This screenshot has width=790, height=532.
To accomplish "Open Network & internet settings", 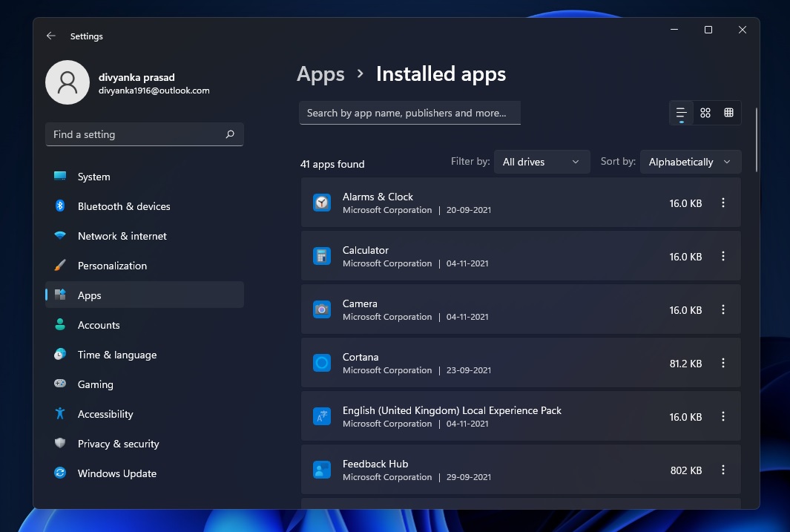I will coord(145,236).
